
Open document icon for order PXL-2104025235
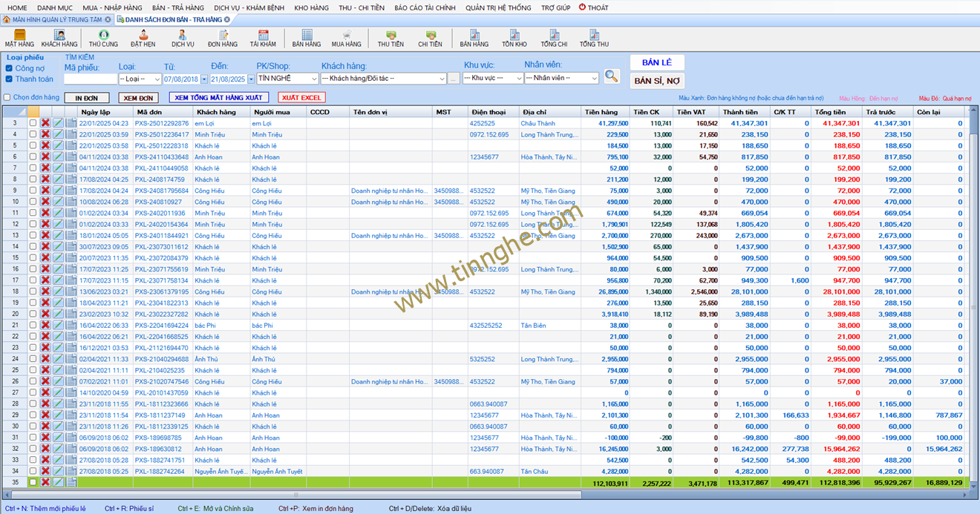coord(71,370)
